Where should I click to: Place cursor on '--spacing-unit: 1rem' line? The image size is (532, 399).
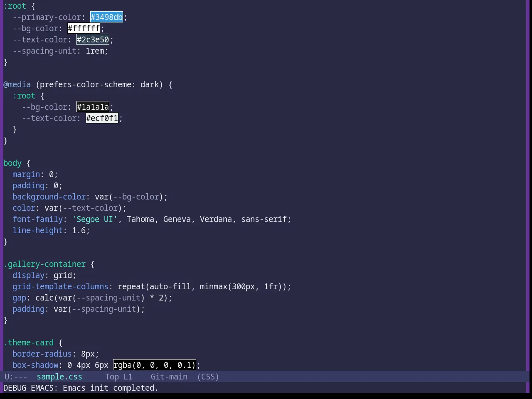click(60, 51)
